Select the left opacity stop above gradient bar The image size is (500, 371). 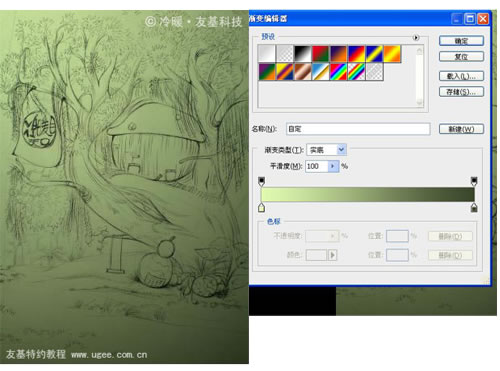[x=262, y=181]
